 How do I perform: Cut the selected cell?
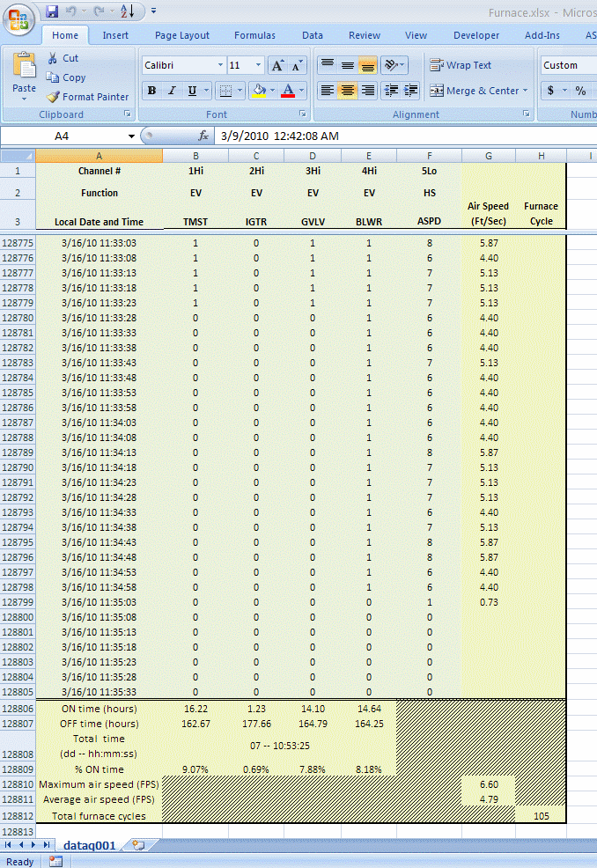pos(63,58)
